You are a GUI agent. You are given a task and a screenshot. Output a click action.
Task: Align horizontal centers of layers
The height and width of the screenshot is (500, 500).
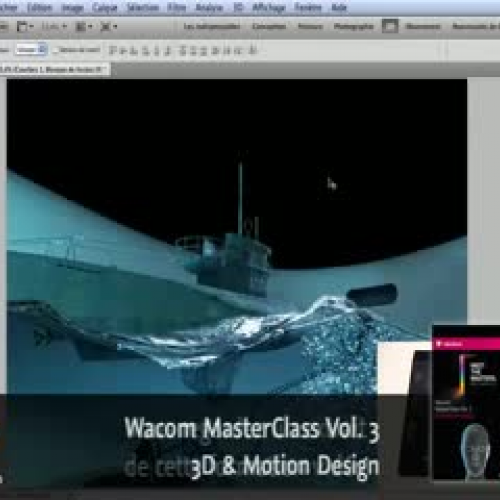(x=157, y=50)
